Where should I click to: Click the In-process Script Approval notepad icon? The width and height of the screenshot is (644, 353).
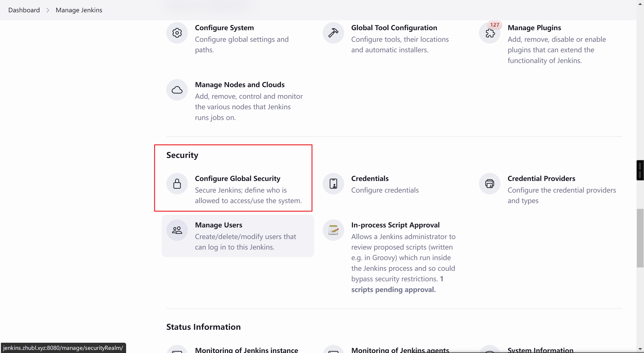(x=333, y=230)
